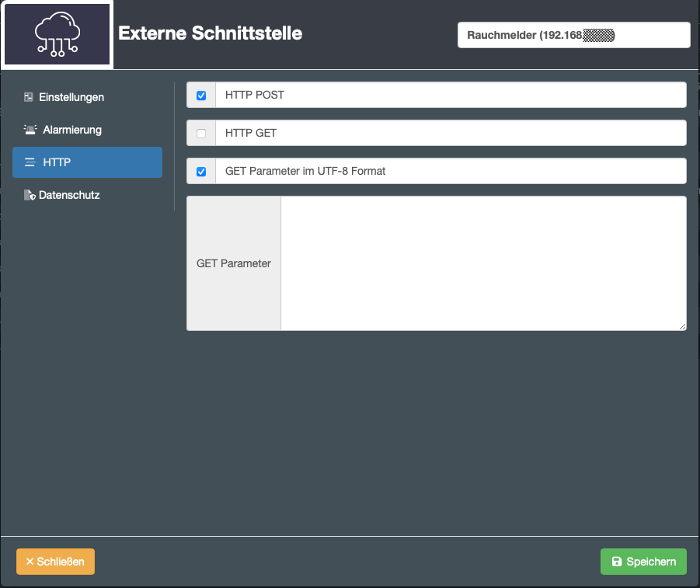700x588 pixels.
Task: Select the HTTP sidebar tab
Action: pyautogui.click(x=87, y=162)
